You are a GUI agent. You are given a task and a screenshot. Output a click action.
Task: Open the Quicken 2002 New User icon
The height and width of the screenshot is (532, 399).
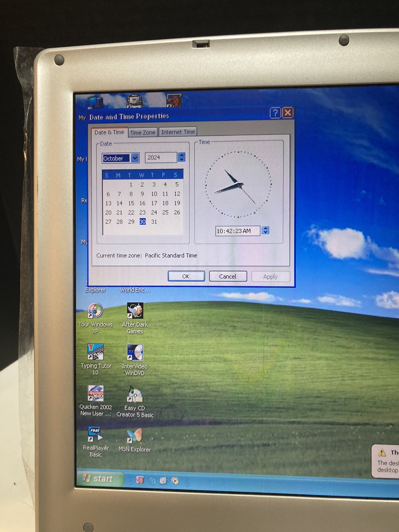[96, 401]
